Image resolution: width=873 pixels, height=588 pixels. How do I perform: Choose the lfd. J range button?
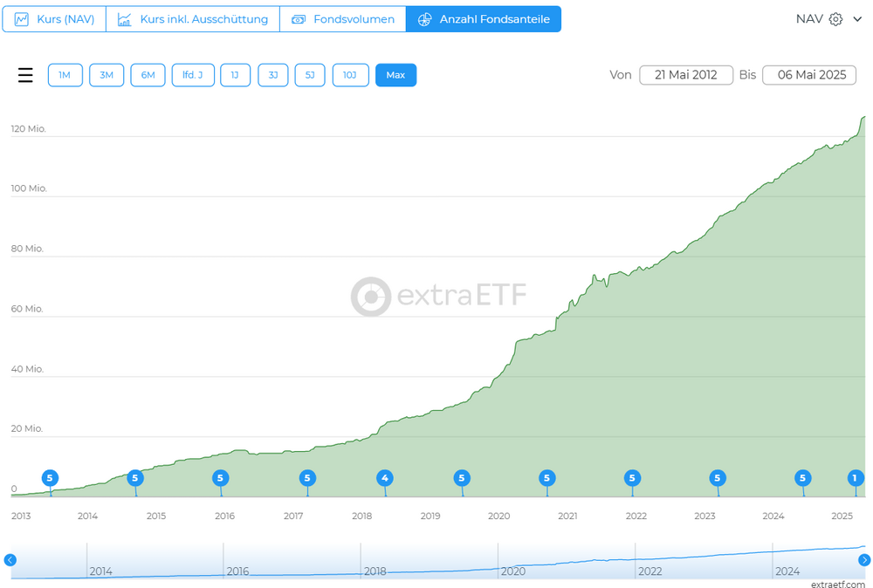tap(193, 75)
